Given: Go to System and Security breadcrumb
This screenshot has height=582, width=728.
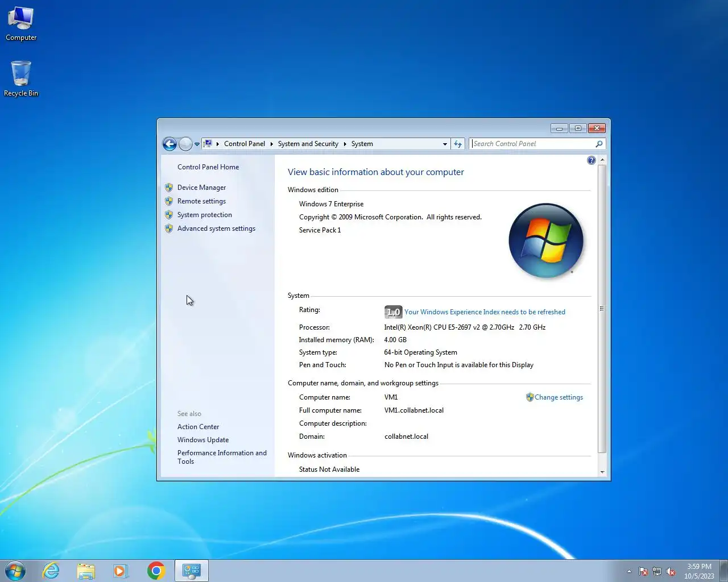Looking at the screenshot, I should [x=308, y=144].
